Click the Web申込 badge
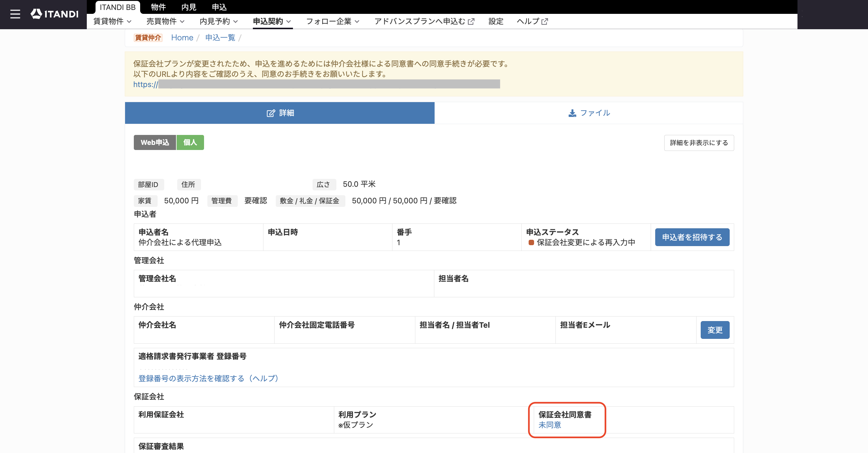 tap(155, 142)
